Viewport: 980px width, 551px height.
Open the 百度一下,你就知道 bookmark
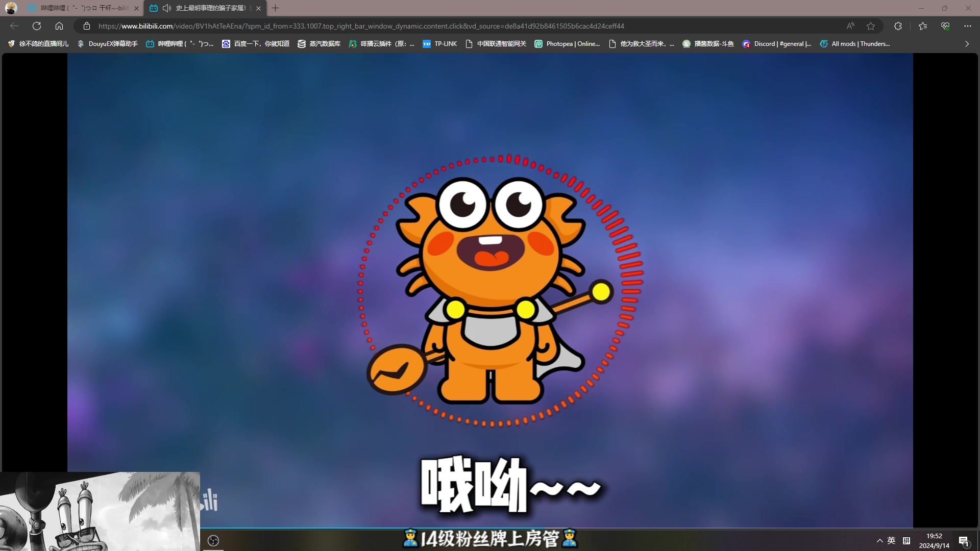click(256, 44)
